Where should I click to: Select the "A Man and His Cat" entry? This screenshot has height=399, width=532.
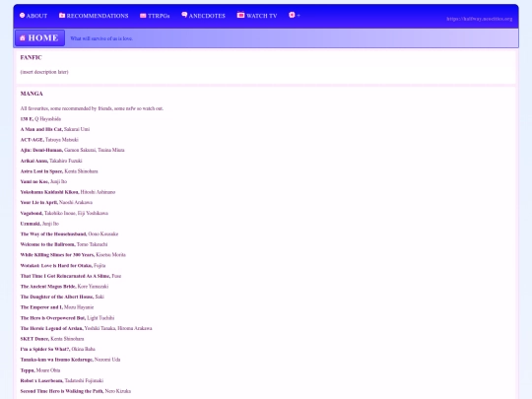(x=55, y=129)
